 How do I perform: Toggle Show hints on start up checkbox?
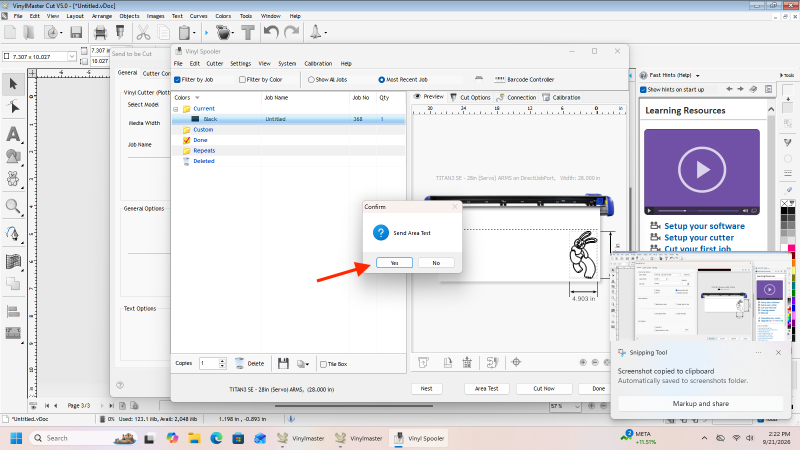click(x=643, y=90)
